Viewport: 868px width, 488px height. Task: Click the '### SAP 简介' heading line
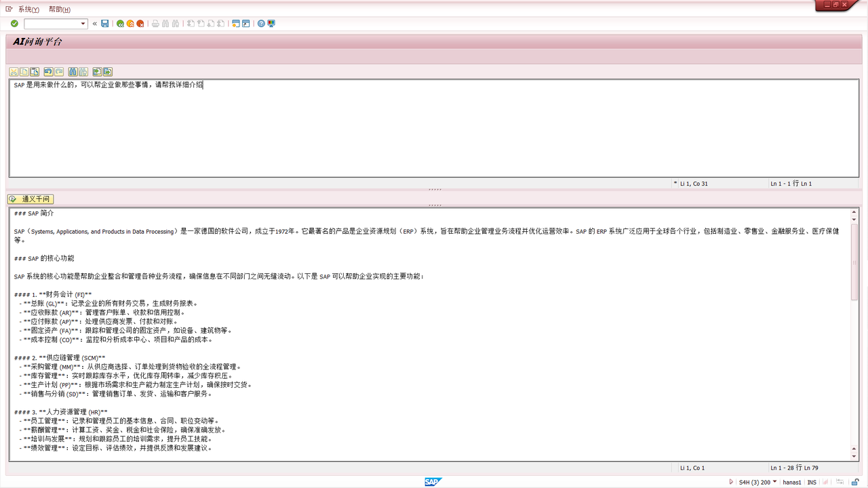[34, 213]
